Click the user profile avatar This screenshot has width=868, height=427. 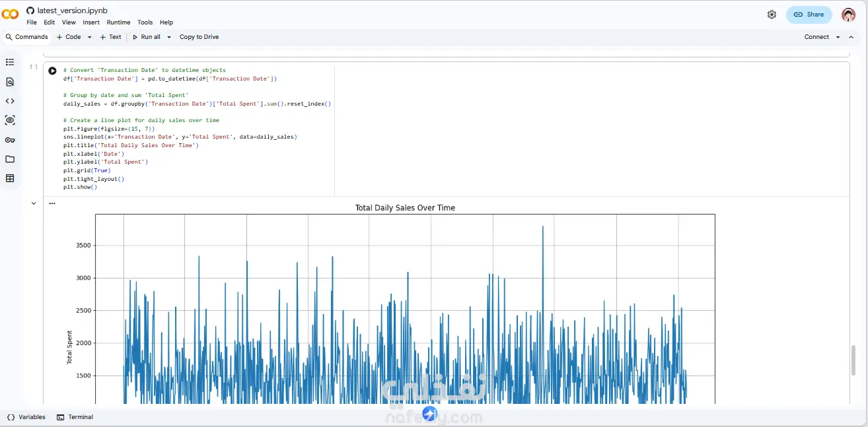click(x=848, y=15)
